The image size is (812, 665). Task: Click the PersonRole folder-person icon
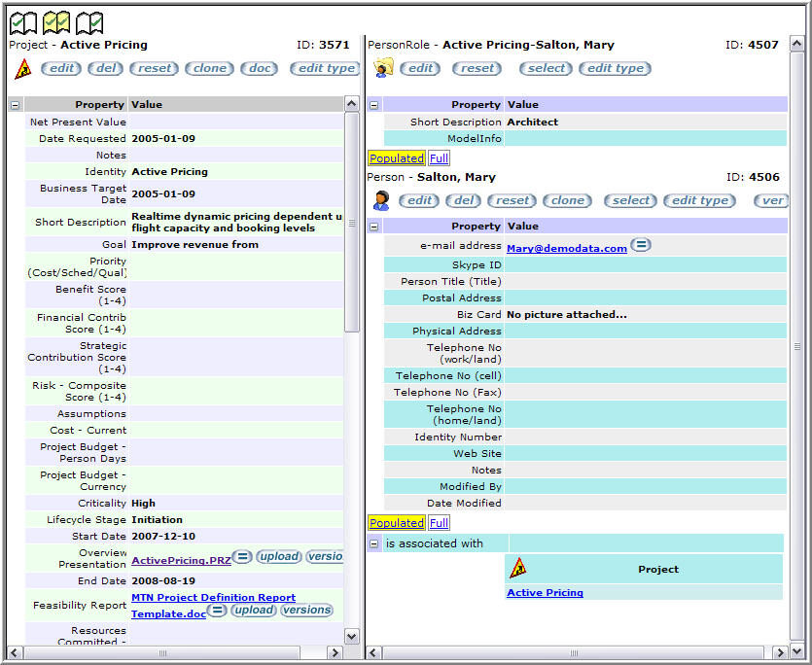pyautogui.click(x=383, y=68)
